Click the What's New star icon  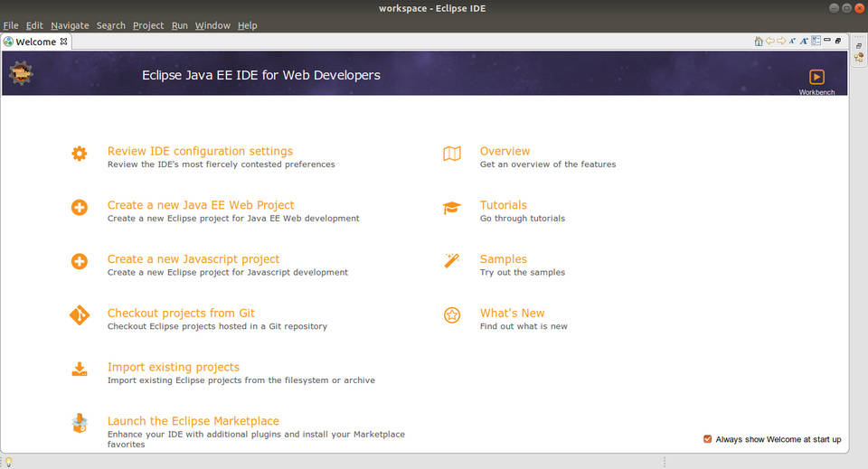coord(452,315)
